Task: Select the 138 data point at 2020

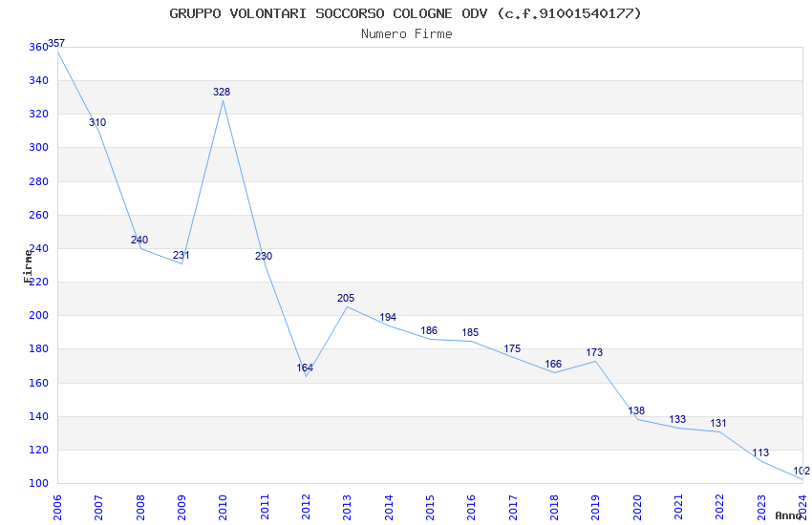Action: (x=636, y=410)
